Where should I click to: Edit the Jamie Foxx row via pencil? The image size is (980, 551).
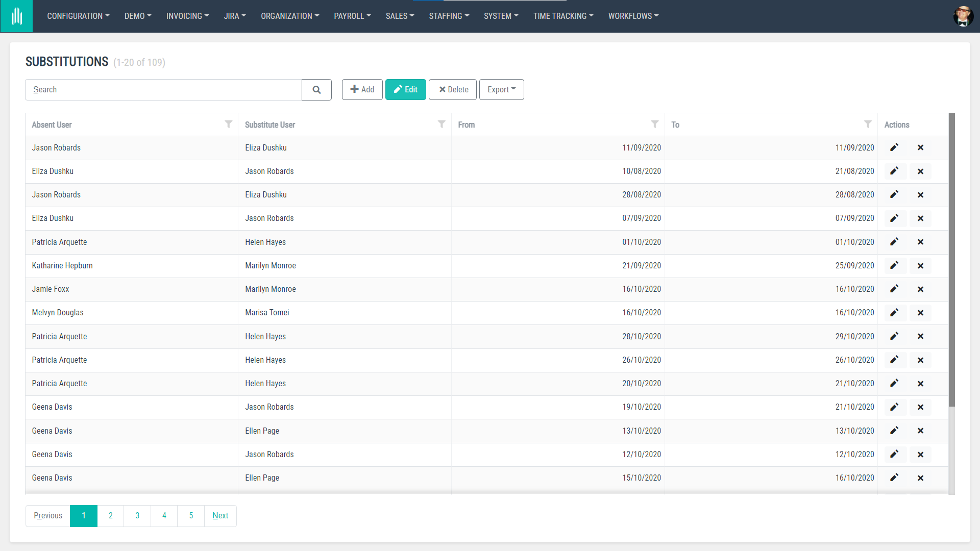894,289
